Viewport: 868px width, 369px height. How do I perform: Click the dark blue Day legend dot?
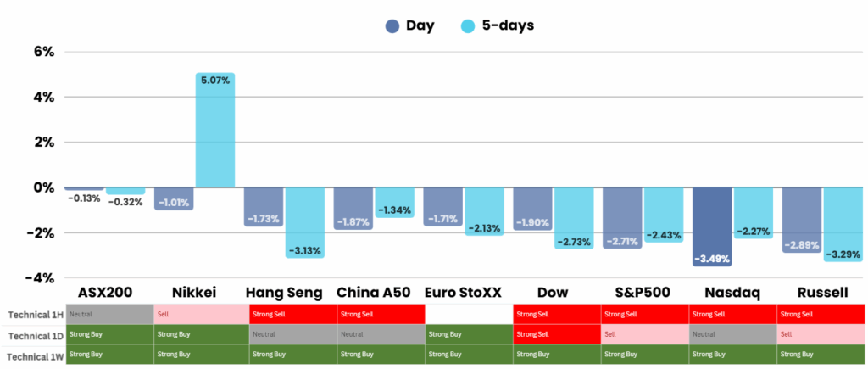(x=392, y=25)
